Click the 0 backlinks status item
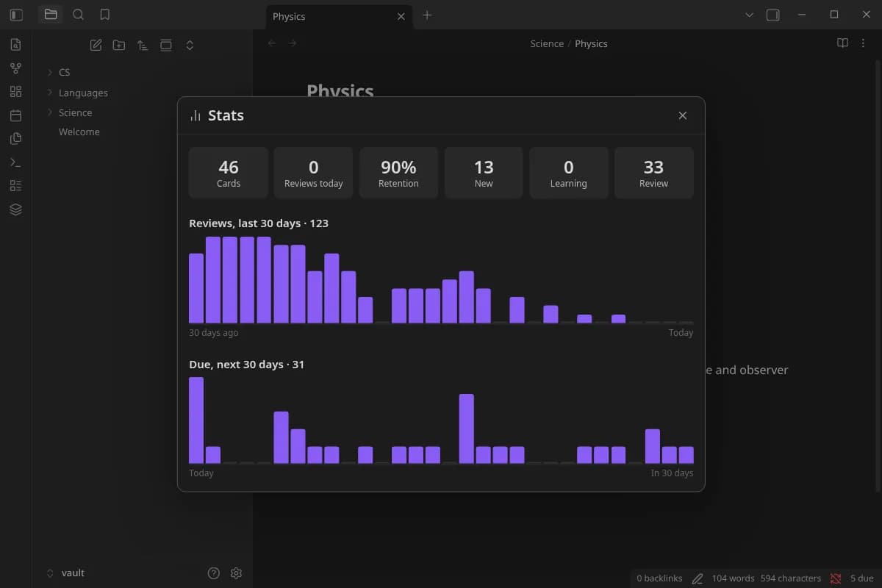The image size is (882, 588). (x=659, y=578)
